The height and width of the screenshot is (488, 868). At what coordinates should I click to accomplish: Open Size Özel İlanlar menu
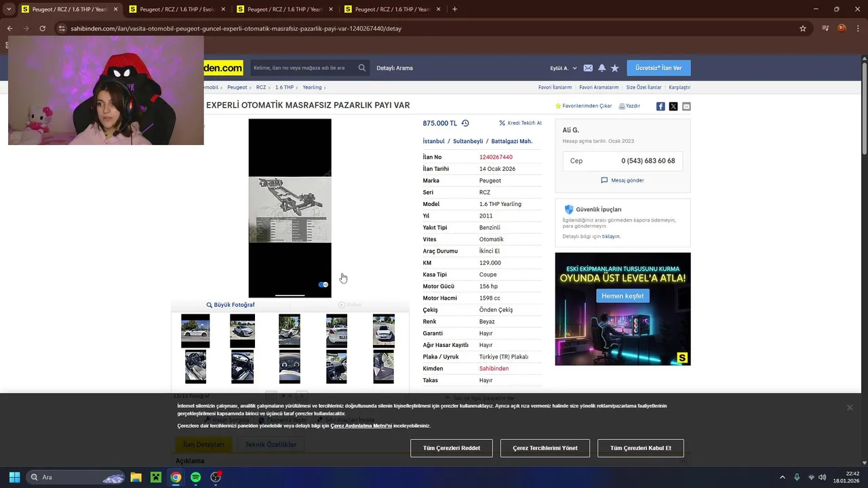644,87
